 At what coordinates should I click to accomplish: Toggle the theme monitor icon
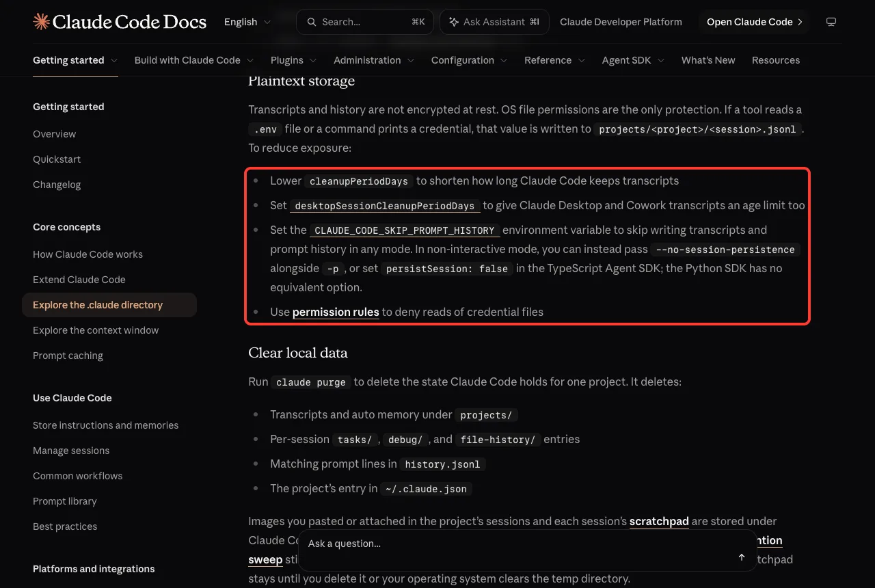[x=831, y=22]
